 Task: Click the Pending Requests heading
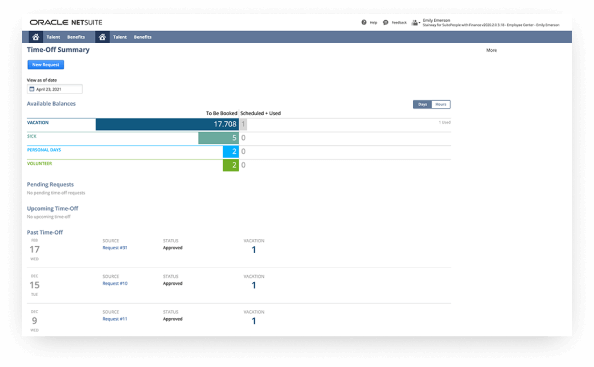[50, 184]
